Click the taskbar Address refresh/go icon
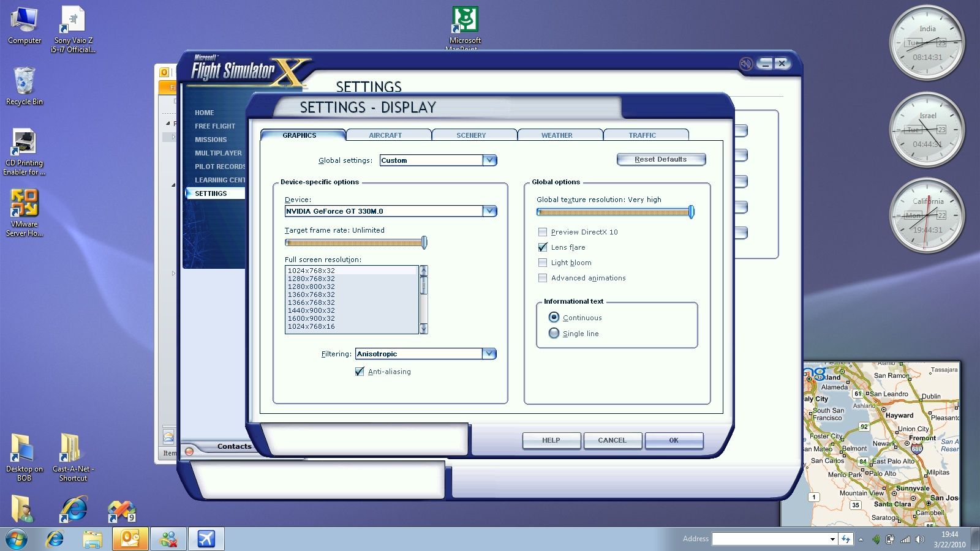980x551 pixels. point(846,539)
